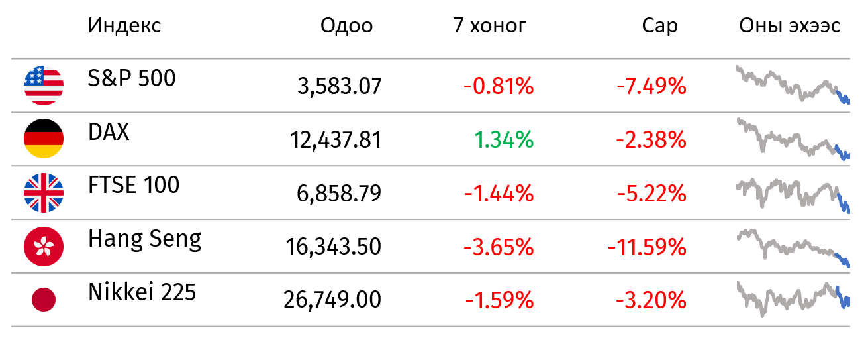Click the DAX yearly sparkline chart
This screenshot has height=344, width=868.
click(793, 139)
